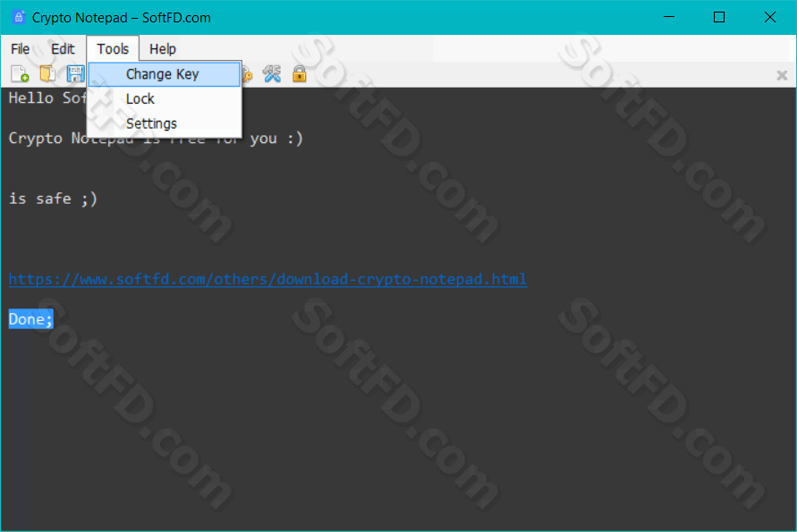Click the New file toolbar icon

pos(20,74)
